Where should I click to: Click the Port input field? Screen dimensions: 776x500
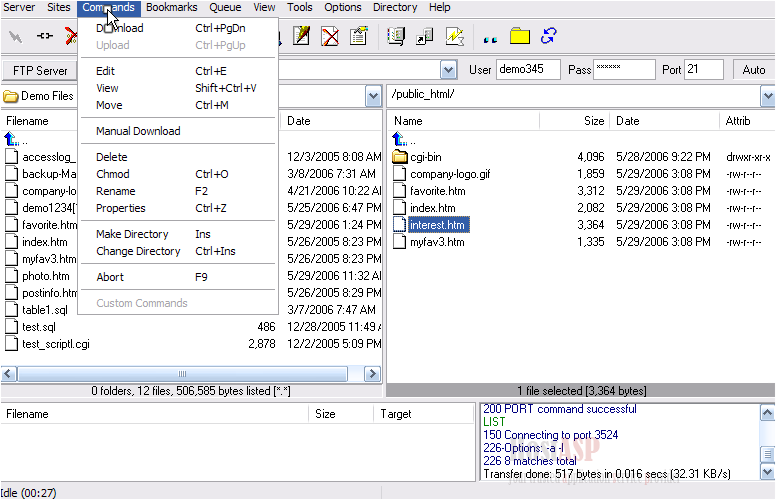pos(704,69)
